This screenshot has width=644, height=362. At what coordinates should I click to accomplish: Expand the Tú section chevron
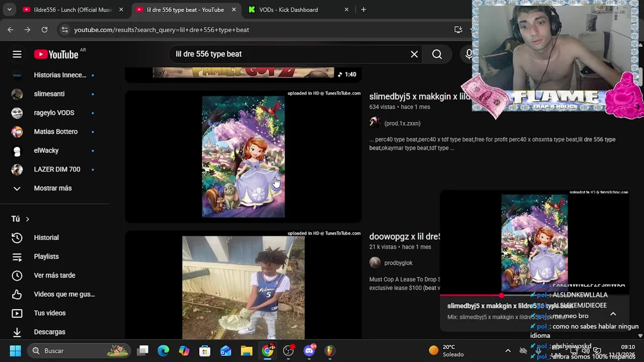[27, 219]
